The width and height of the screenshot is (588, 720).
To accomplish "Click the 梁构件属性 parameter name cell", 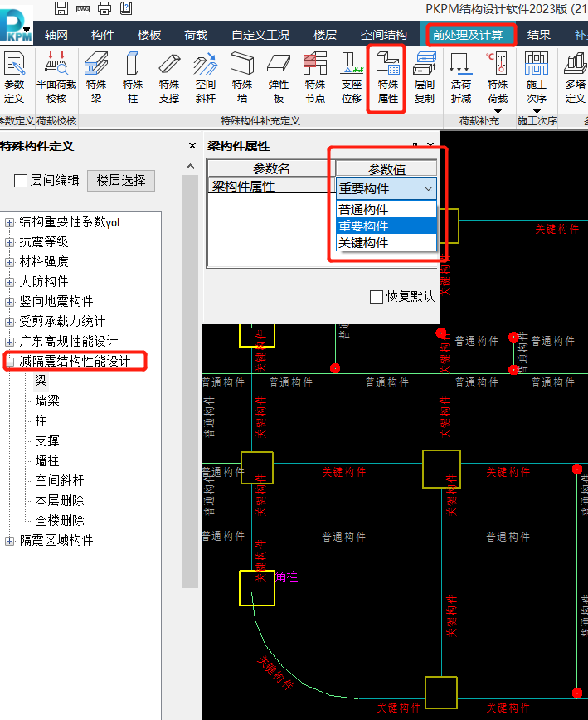I will tap(272, 186).
